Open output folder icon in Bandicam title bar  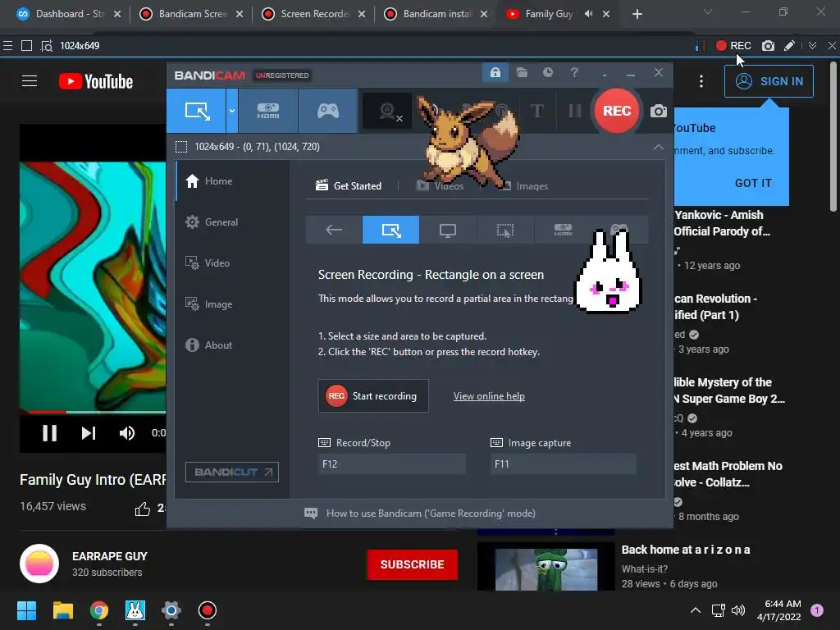pyautogui.click(x=522, y=72)
